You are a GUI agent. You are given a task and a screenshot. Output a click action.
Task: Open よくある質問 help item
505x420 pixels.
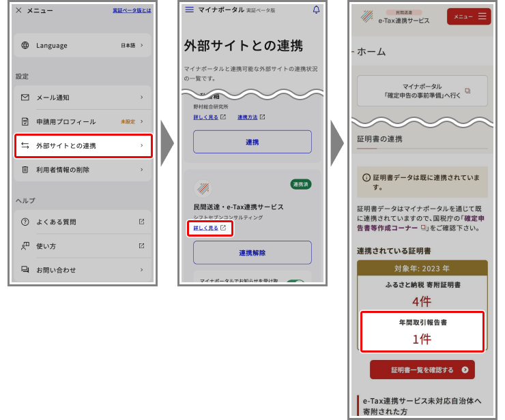pyautogui.click(x=83, y=222)
